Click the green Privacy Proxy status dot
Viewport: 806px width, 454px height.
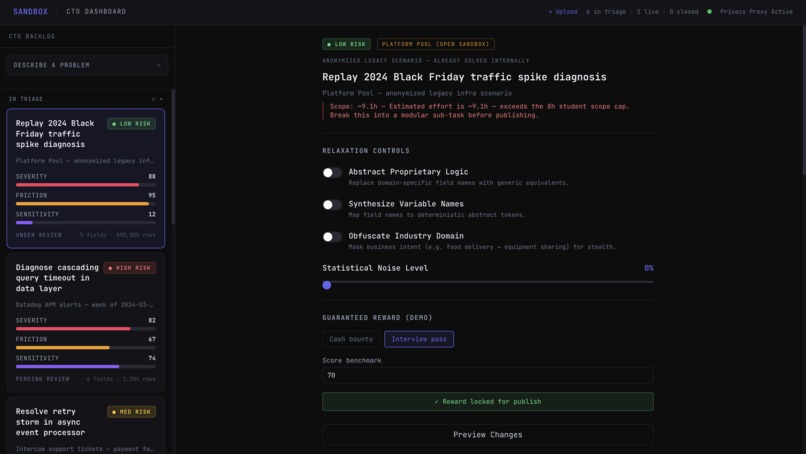(709, 11)
